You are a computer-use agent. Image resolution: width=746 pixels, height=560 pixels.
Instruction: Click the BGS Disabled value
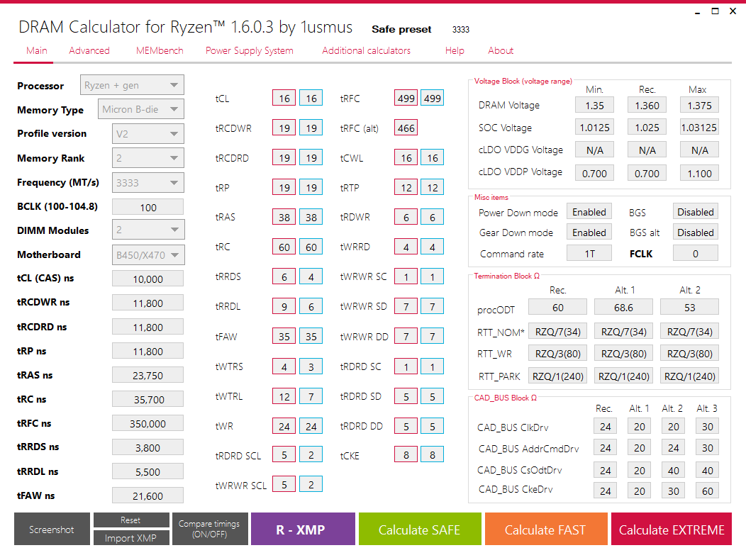696,212
